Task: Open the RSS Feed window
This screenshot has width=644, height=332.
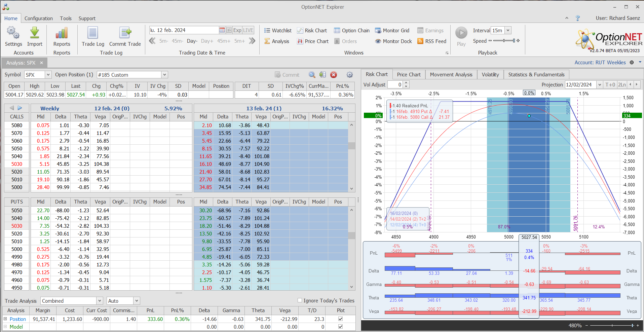Action: [432, 41]
